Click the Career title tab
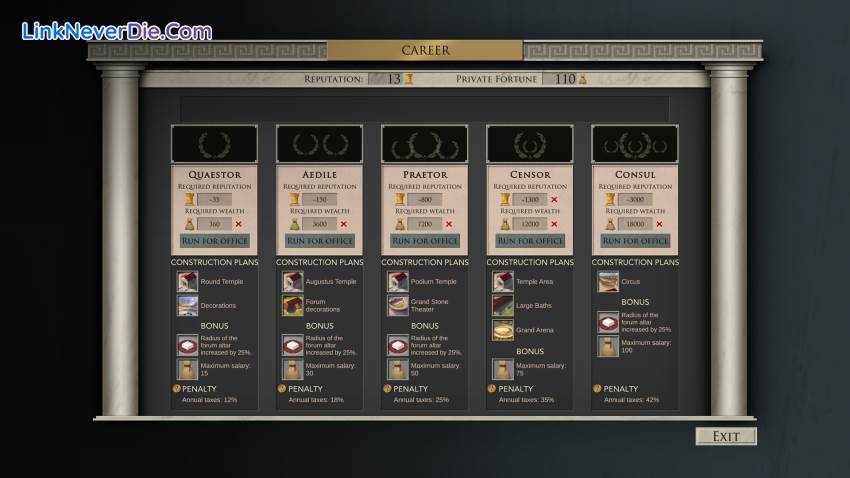This screenshot has width=850, height=478. 425,50
